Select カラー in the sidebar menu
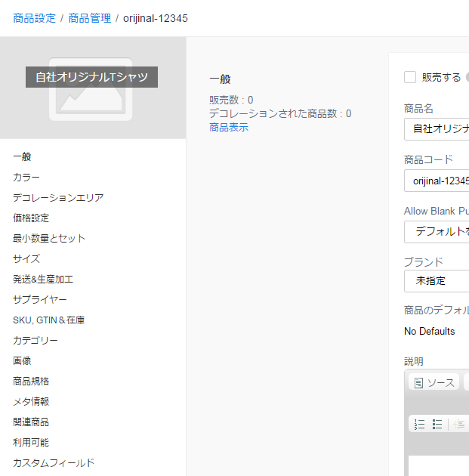The width and height of the screenshot is (469, 476). click(x=26, y=178)
